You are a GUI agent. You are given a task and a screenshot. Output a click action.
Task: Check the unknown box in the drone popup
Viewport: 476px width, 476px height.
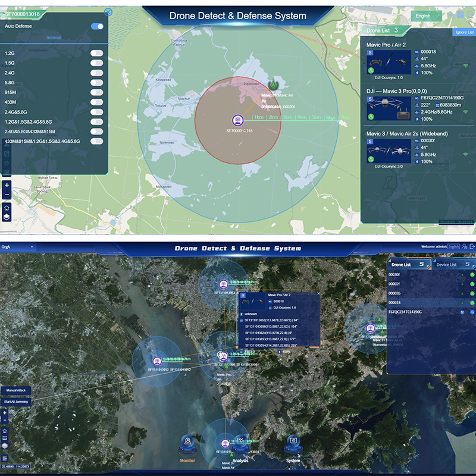(x=241, y=314)
